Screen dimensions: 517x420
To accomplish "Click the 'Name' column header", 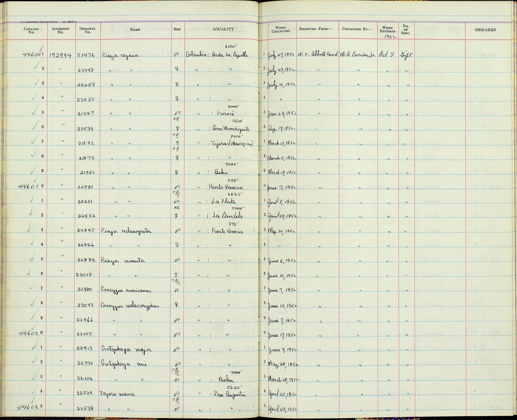I will (x=135, y=29).
